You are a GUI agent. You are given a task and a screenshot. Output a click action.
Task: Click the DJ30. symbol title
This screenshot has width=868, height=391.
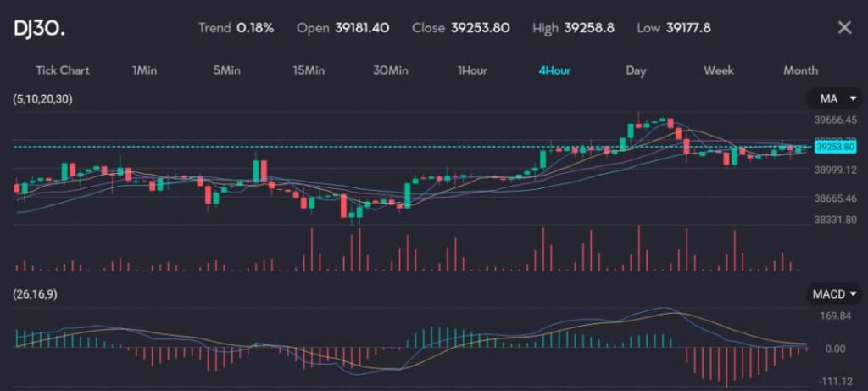click(x=39, y=28)
